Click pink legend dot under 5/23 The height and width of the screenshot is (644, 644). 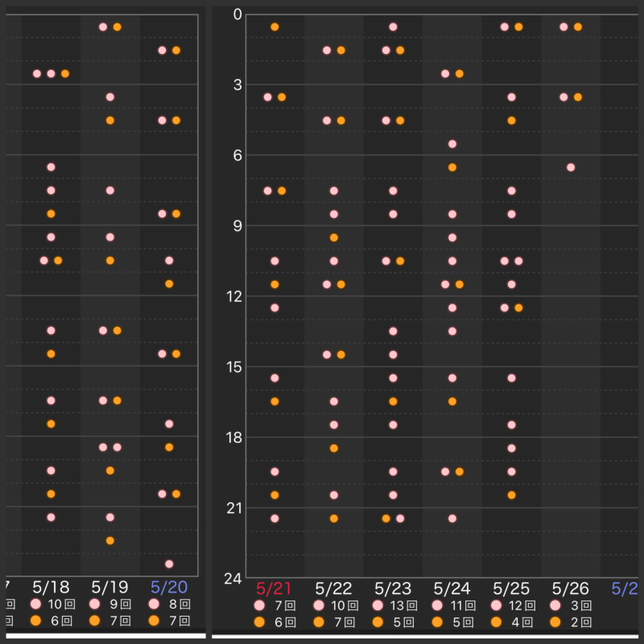(378, 605)
